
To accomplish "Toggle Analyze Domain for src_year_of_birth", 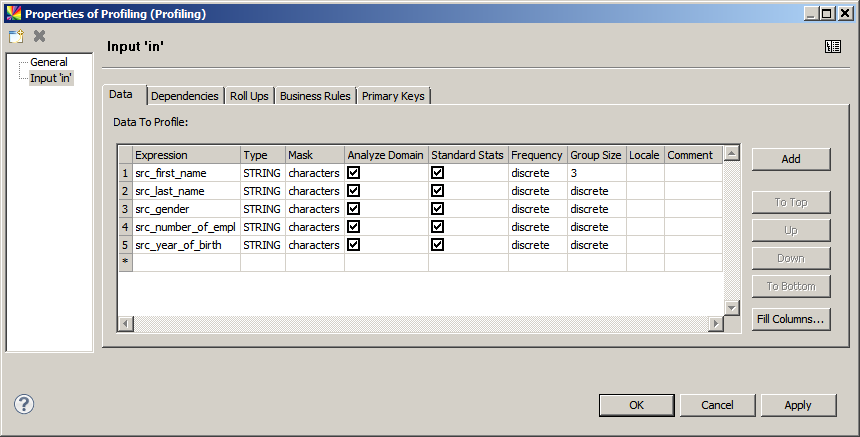I will tap(354, 245).
